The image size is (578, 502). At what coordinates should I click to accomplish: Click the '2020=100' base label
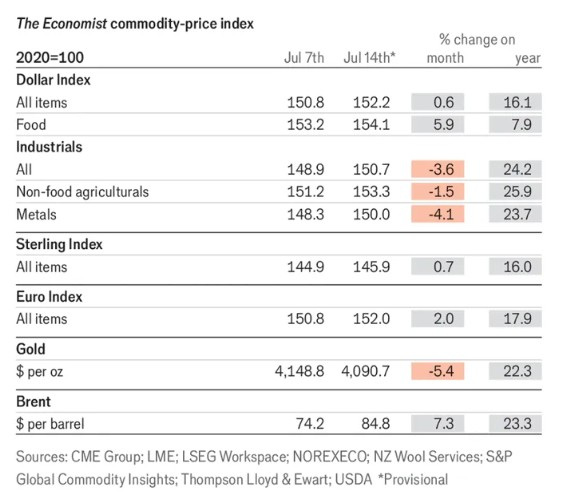pos(50,58)
